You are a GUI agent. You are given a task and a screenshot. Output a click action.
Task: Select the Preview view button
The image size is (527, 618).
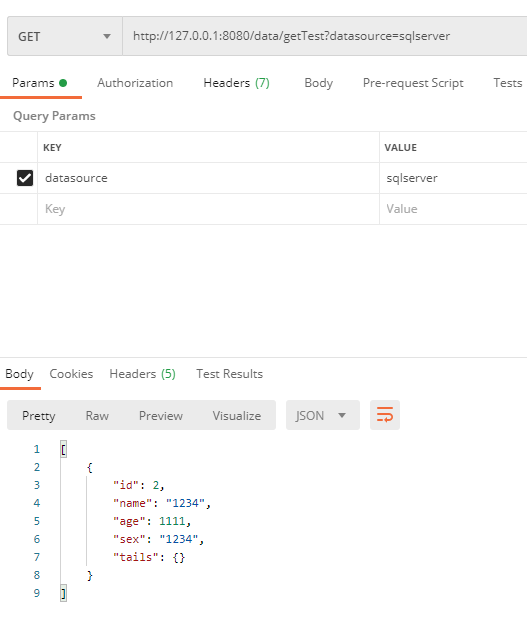click(x=161, y=415)
